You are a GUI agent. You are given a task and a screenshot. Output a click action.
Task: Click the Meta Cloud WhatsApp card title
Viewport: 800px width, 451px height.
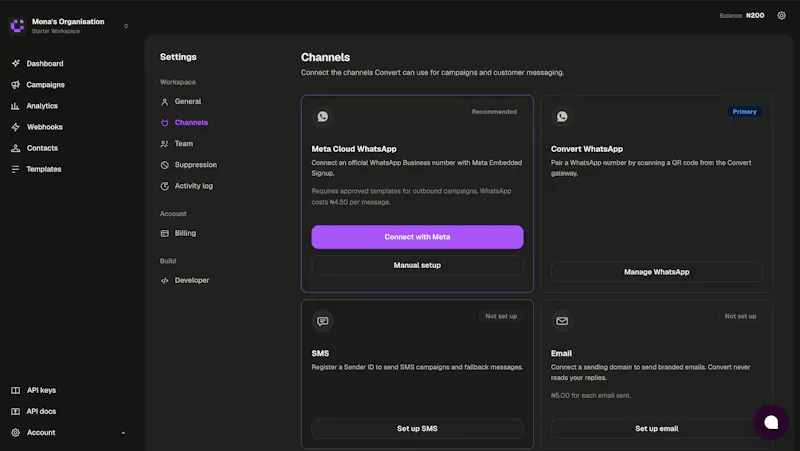[354, 149]
